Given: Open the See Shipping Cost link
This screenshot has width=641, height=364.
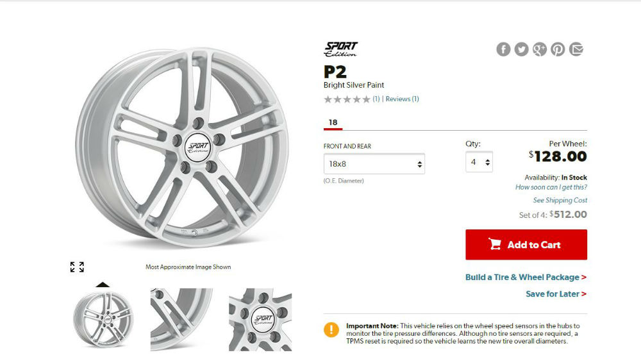Looking at the screenshot, I should pos(560,200).
